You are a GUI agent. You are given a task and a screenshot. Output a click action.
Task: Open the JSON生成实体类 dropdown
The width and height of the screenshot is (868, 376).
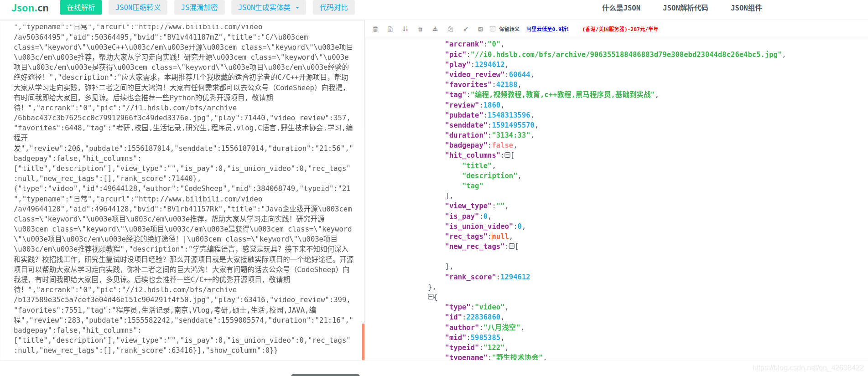click(269, 7)
